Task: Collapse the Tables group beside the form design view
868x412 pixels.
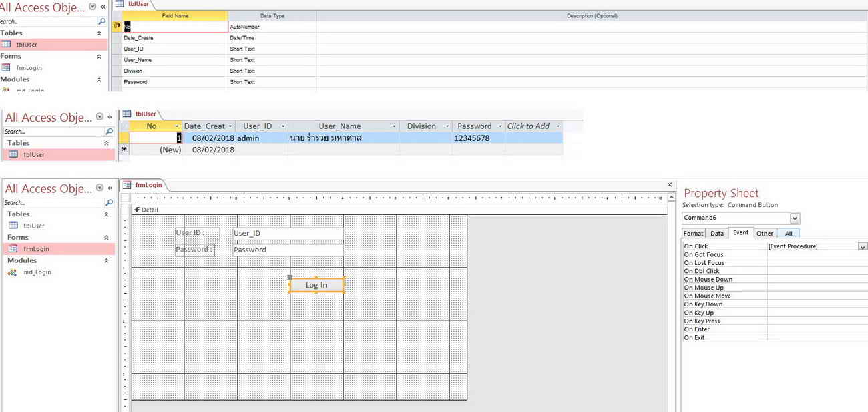Action: coord(106,214)
